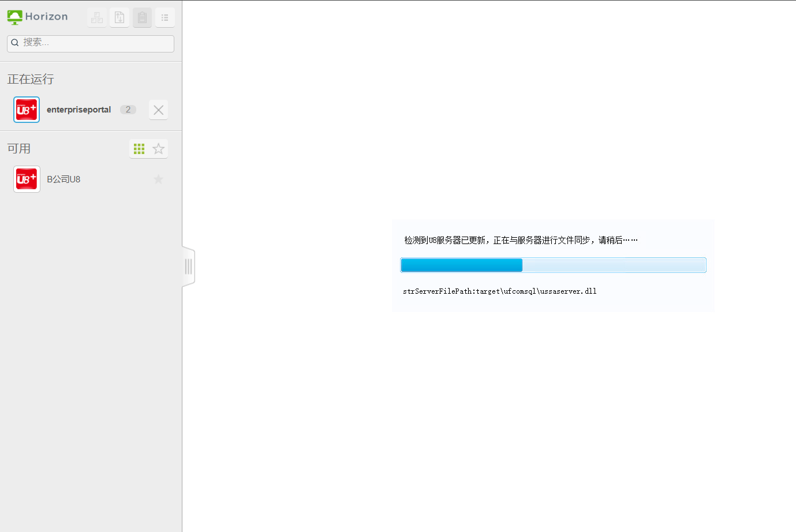Image resolution: width=796 pixels, height=532 pixels.
Task: Open the Horizon settings menu icon
Action: tap(165, 17)
